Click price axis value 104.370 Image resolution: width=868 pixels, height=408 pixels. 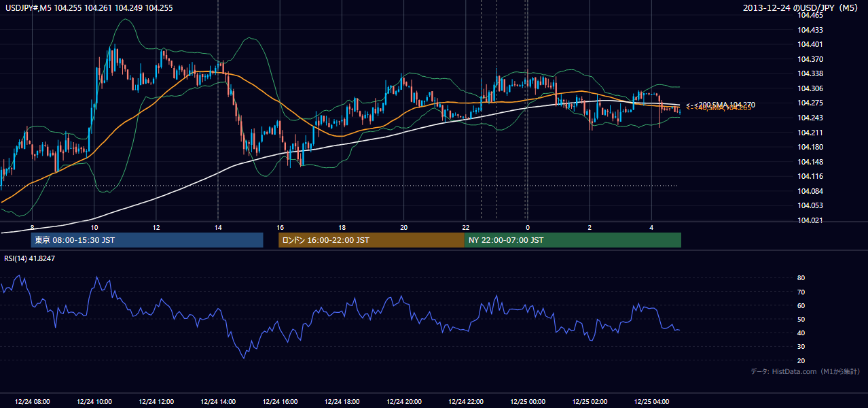(x=810, y=59)
